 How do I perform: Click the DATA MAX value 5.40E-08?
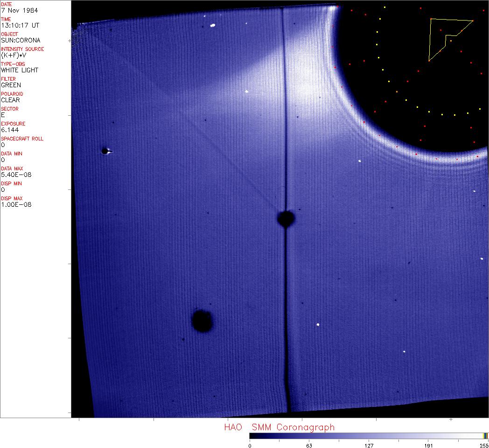pyautogui.click(x=16, y=175)
